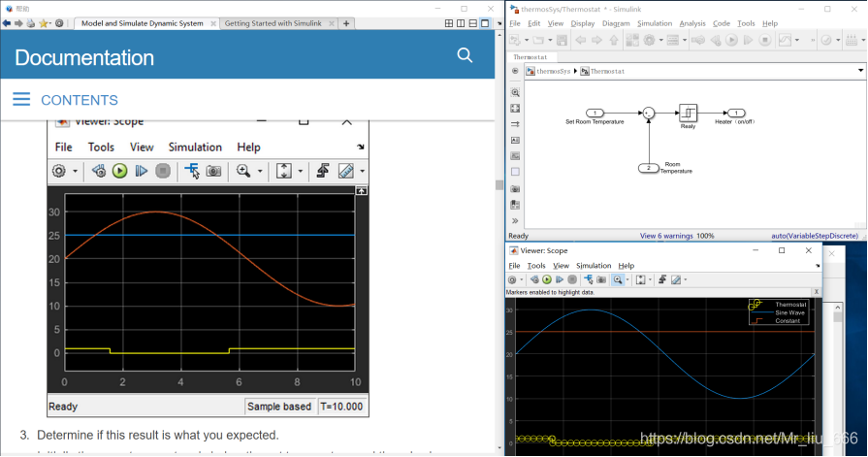Click the Fast Restart icon in Simulink toolbar

coord(698,40)
